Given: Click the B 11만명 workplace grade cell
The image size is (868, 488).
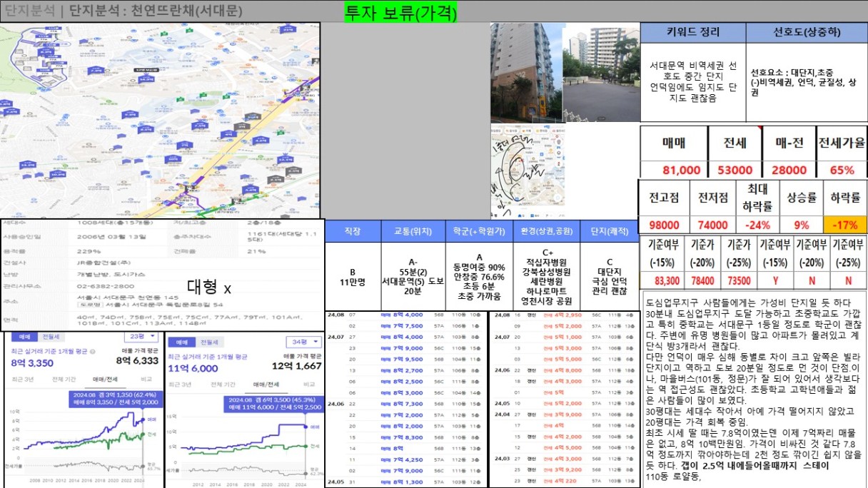Looking at the screenshot, I should tap(353, 277).
